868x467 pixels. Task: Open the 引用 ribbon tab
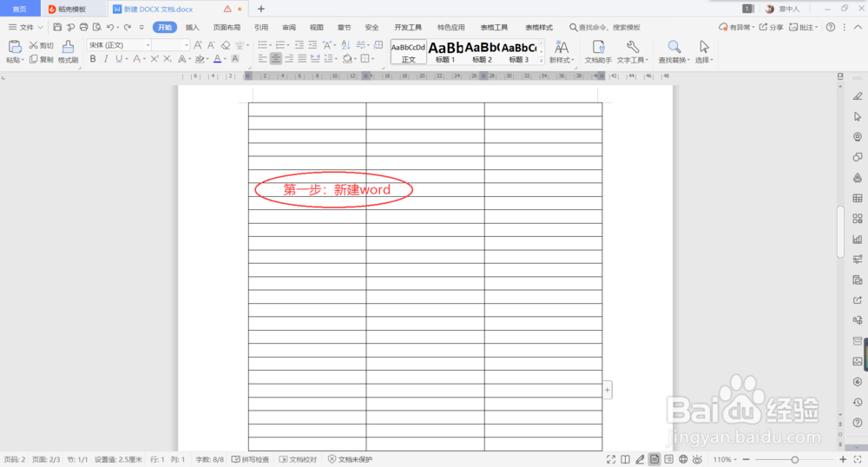[x=261, y=27]
